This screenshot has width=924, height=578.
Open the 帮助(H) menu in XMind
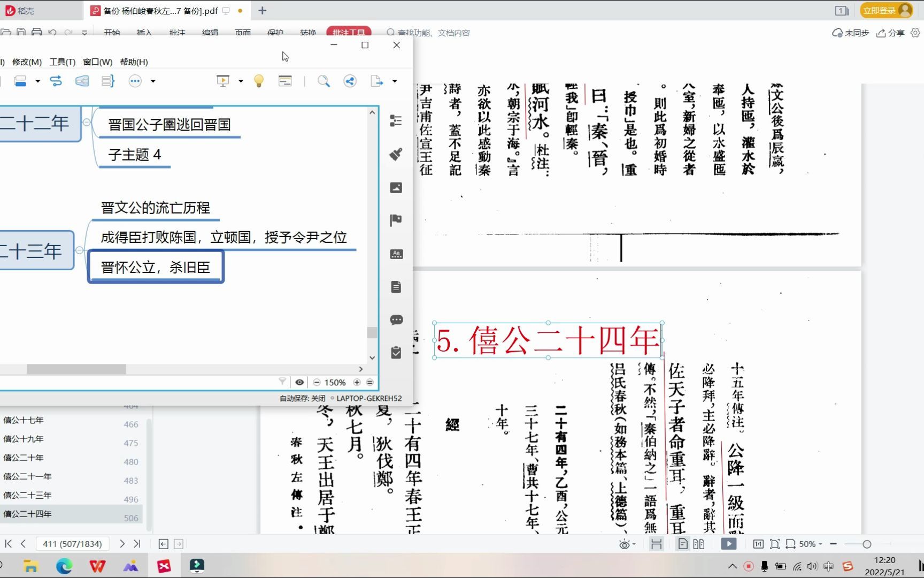click(134, 62)
